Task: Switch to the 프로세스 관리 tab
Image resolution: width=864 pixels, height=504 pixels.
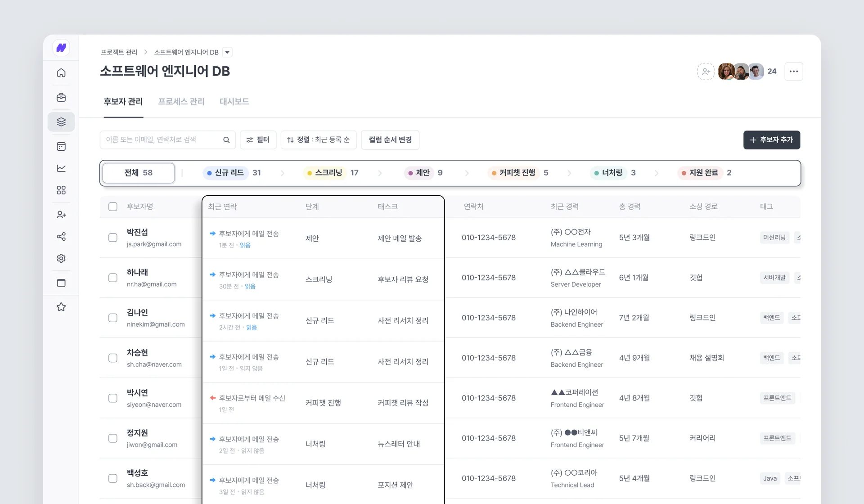Action: pyautogui.click(x=181, y=102)
